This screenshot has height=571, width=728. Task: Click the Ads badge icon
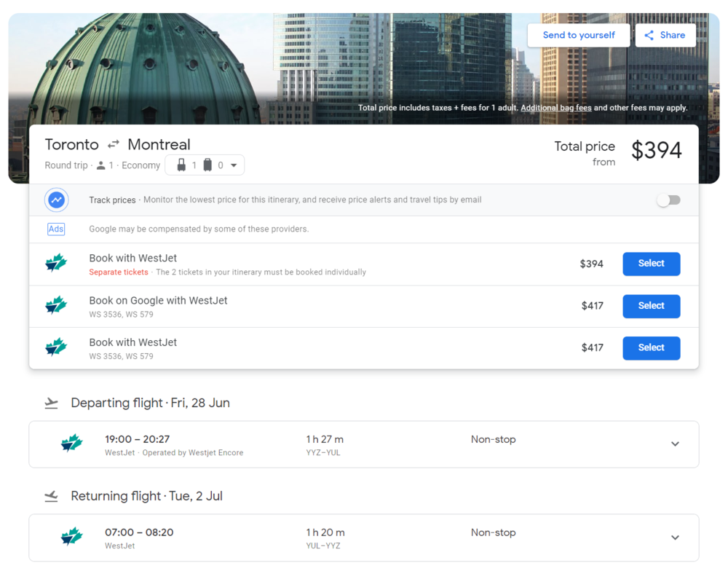(x=56, y=229)
